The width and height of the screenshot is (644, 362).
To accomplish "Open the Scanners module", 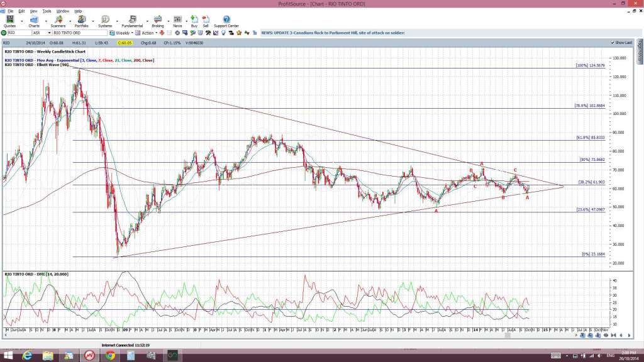I will 58,21.
